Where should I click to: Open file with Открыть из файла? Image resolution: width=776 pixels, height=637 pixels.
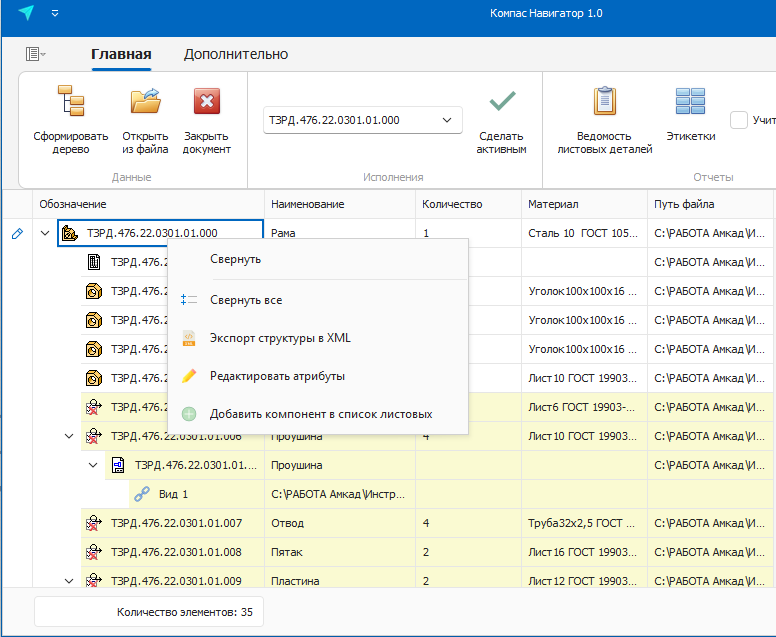(x=145, y=103)
